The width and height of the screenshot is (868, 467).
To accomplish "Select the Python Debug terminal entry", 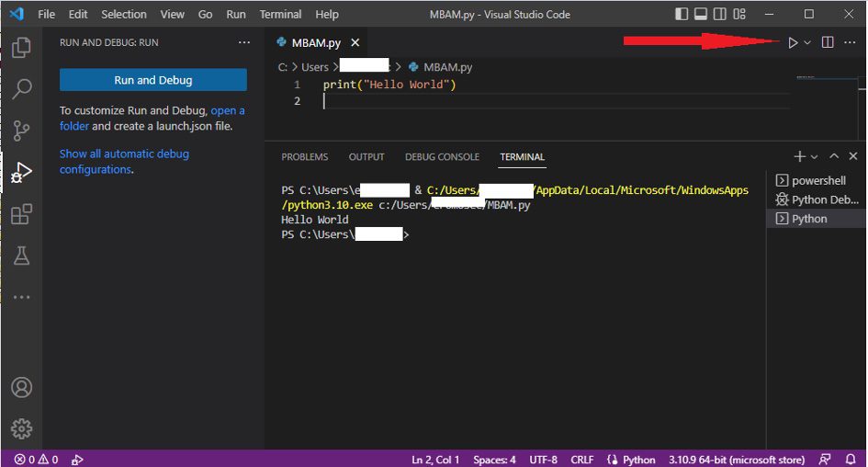I will (816, 199).
